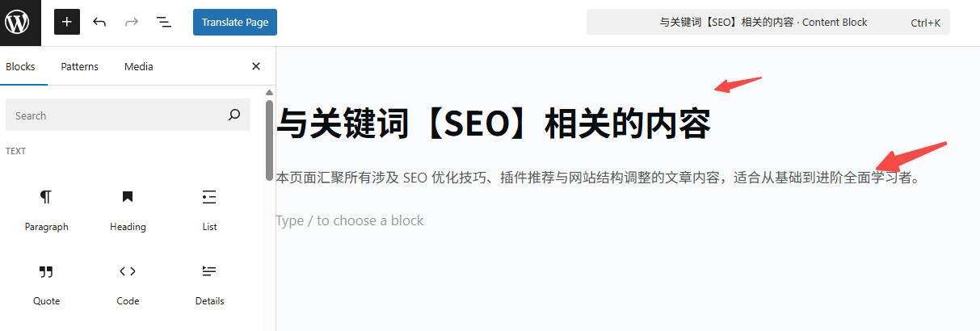Click the block Search input field
Viewport: 980px width, 331px height.
[117, 115]
